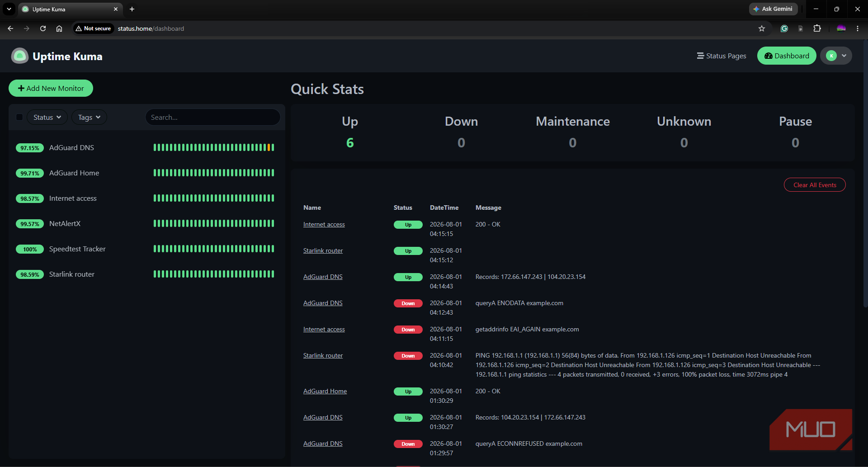Screen dimensions: 868x467
Task: Open AdGuard DNS link at 01:29:57
Action: pos(323,443)
